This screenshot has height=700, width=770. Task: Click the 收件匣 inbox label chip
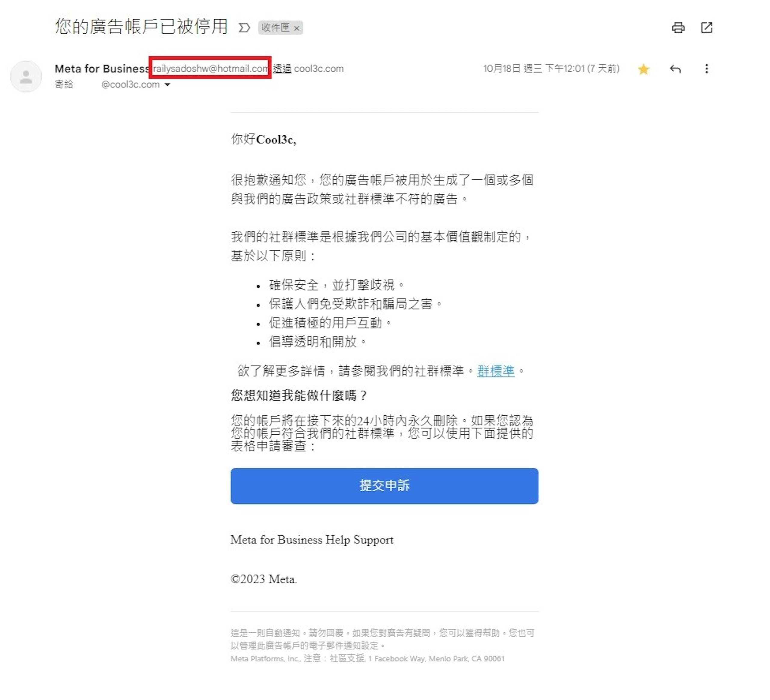coord(276,27)
